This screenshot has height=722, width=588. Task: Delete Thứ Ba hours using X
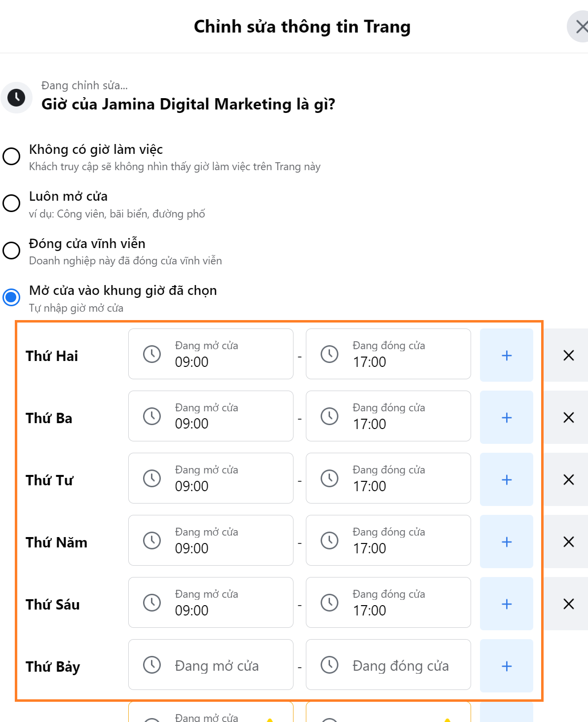568,417
